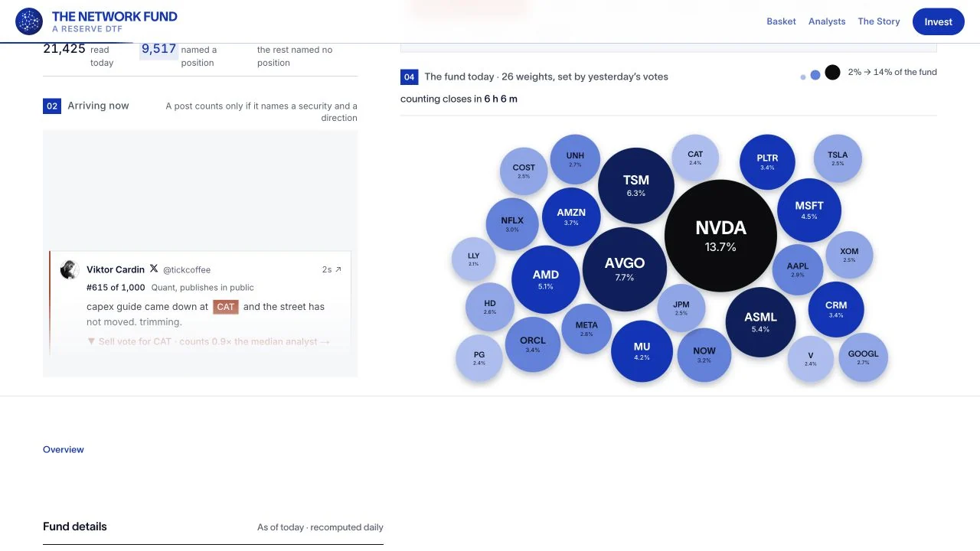Click the CAT ticker tag in the post
The height and width of the screenshot is (551, 980).
click(x=226, y=306)
